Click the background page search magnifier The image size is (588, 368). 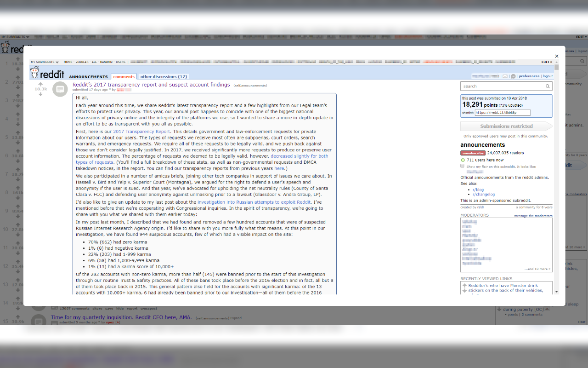click(582, 61)
